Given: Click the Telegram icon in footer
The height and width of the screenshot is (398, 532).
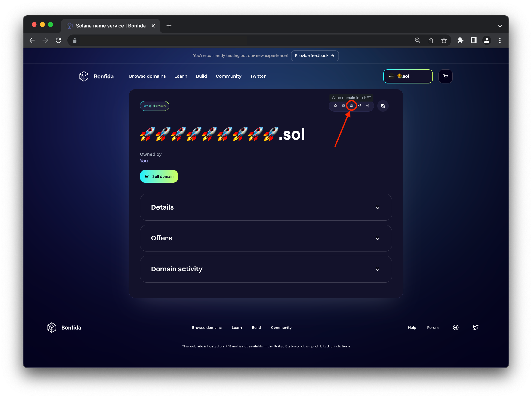Looking at the screenshot, I should click(x=456, y=328).
